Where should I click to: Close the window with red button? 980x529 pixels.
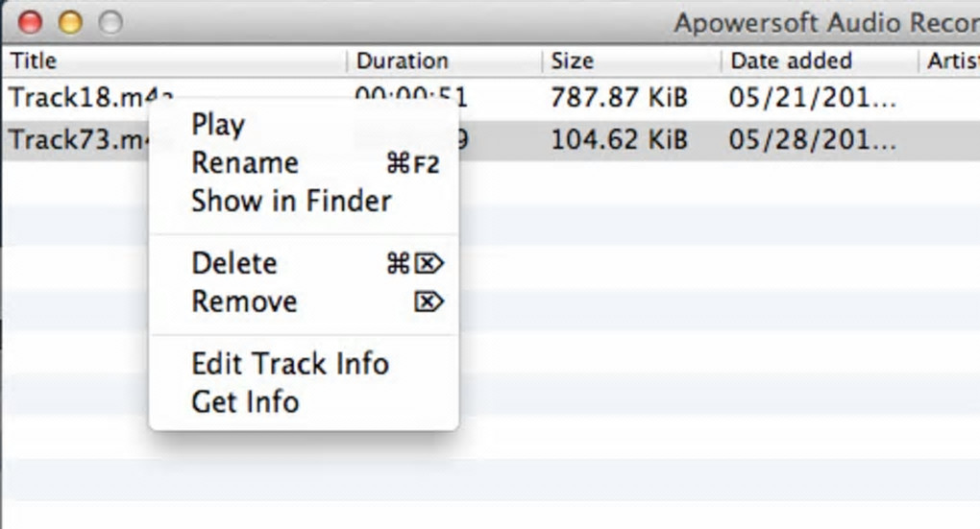tap(30, 22)
